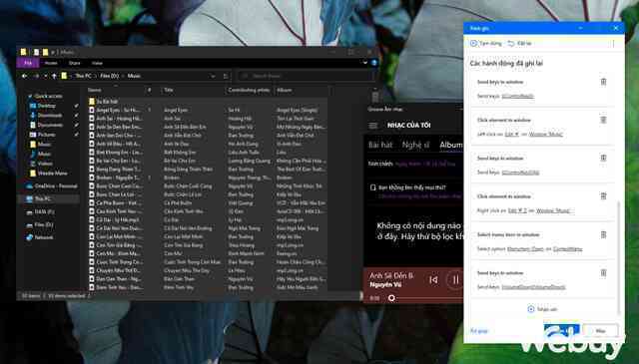The height and width of the screenshot is (364, 639).
Task: Pause the recording with Tạm dừng
Action: (x=486, y=43)
